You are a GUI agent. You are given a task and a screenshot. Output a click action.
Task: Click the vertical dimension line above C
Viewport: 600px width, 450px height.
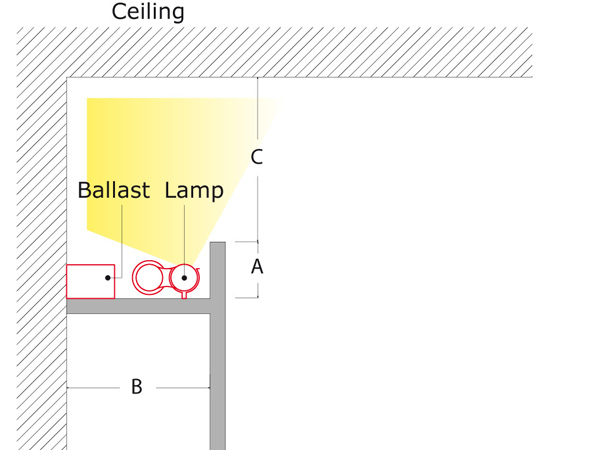click(258, 108)
